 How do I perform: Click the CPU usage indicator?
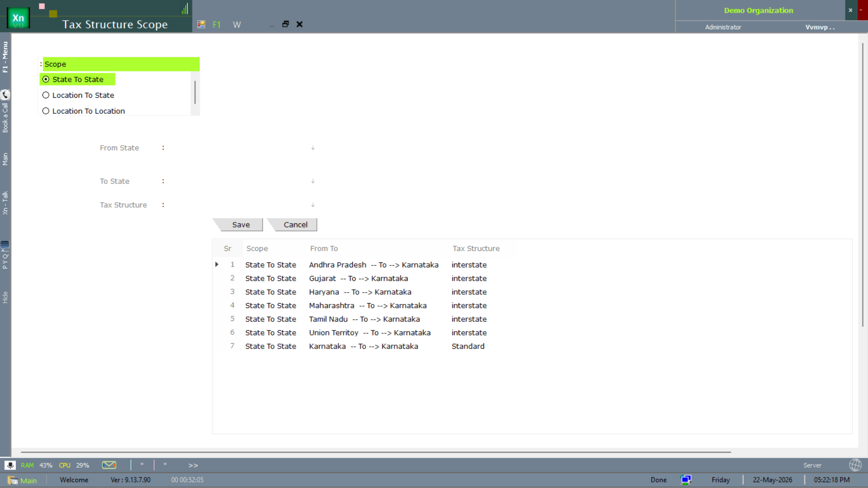coord(74,465)
